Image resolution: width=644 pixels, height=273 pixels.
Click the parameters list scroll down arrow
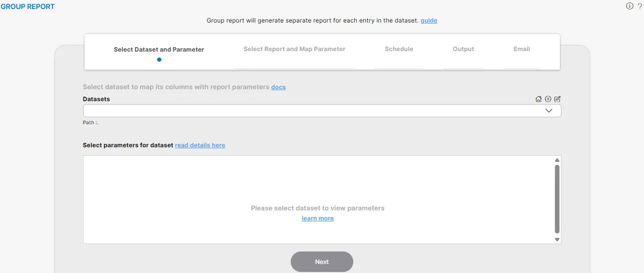click(557, 239)
